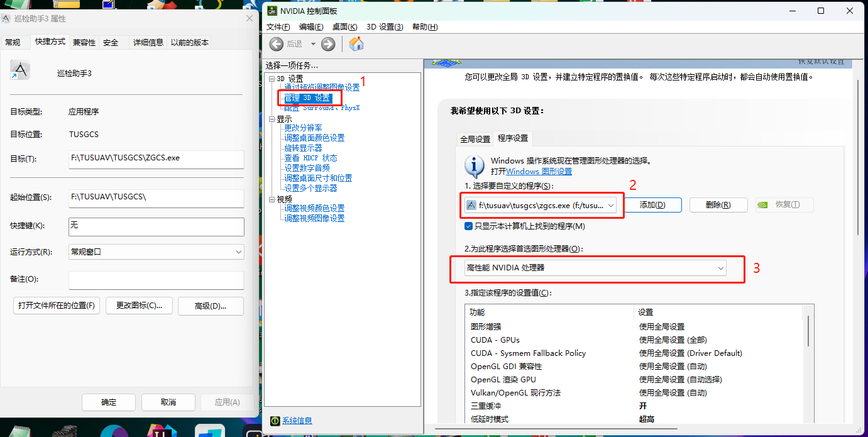Click the NVIDIA logo in title bar
Image resolution: width=868 pixels, height=437 pixels.
[271, 11]
